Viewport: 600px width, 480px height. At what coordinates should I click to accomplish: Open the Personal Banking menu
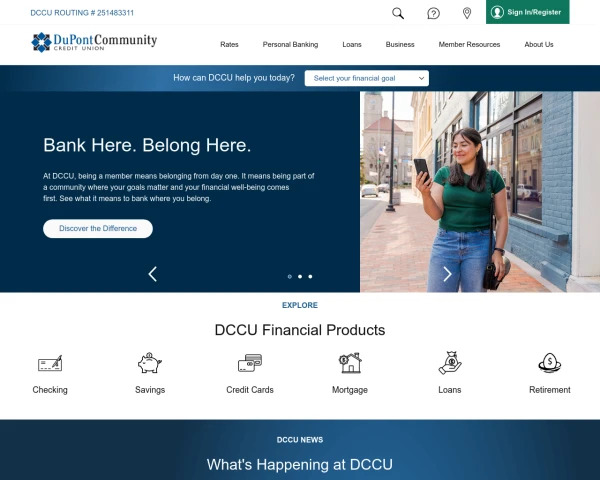coord(290,44)
